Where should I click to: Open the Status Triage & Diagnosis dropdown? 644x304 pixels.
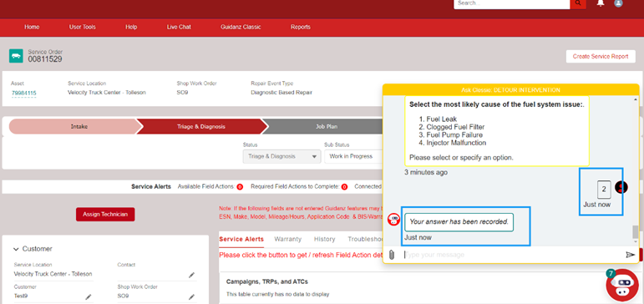click(x=281, y=156)
